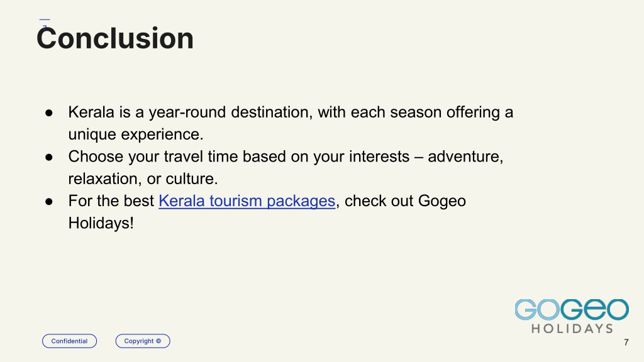Image resolution: width=644 pixels, height=362 pixels.
Task: Click the text 'Kerala is a year-round destination'
Action: point(190,112)
